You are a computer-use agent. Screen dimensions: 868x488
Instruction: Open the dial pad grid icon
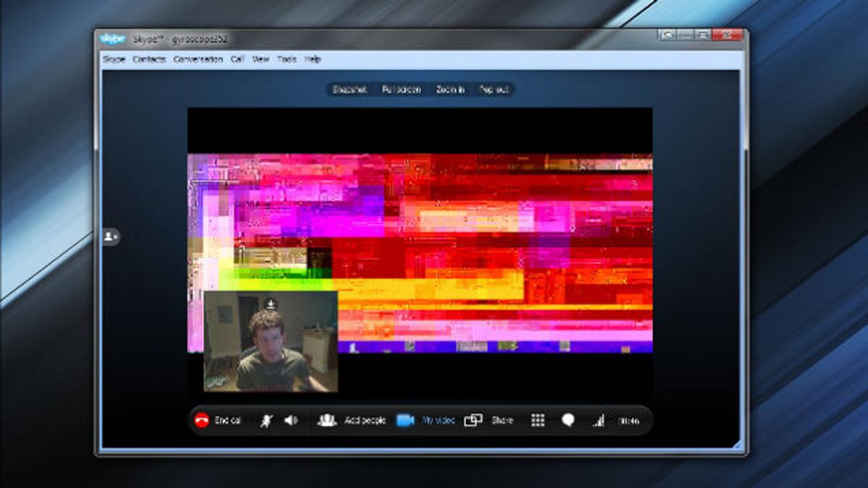click(x=537, y=420)
